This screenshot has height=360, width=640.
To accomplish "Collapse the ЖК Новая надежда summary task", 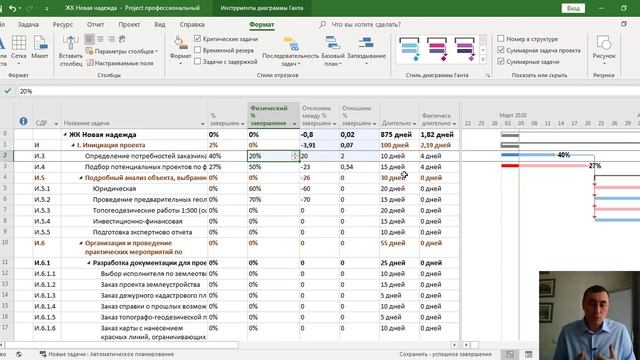I will pyautogui.click(x=65, y=135).
